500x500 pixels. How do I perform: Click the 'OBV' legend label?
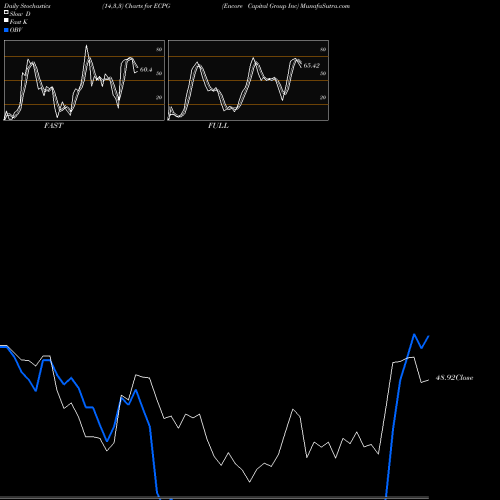[x=16, y=30]
